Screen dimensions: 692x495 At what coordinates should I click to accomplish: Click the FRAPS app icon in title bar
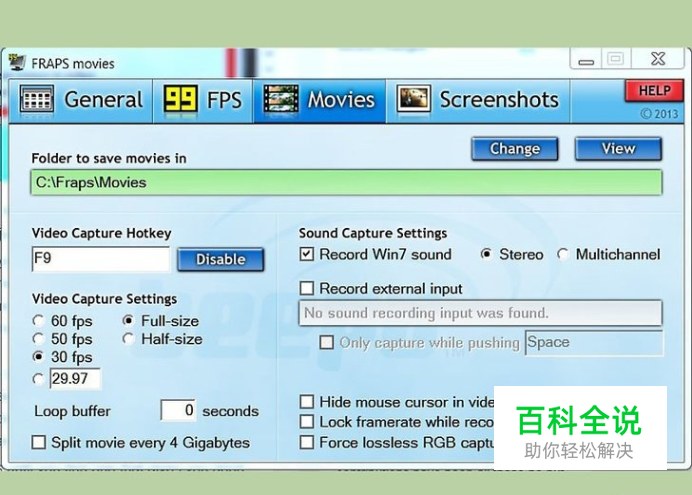click(x=17, y=62)
